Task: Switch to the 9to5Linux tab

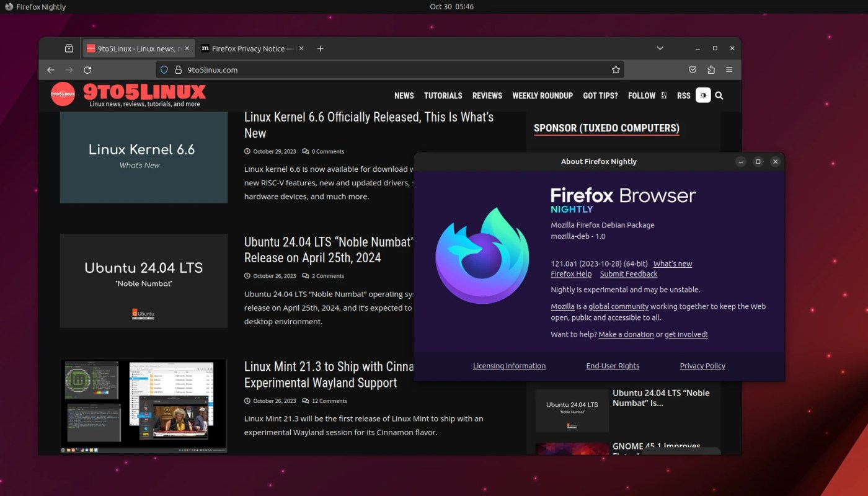Action: (139, 48)
